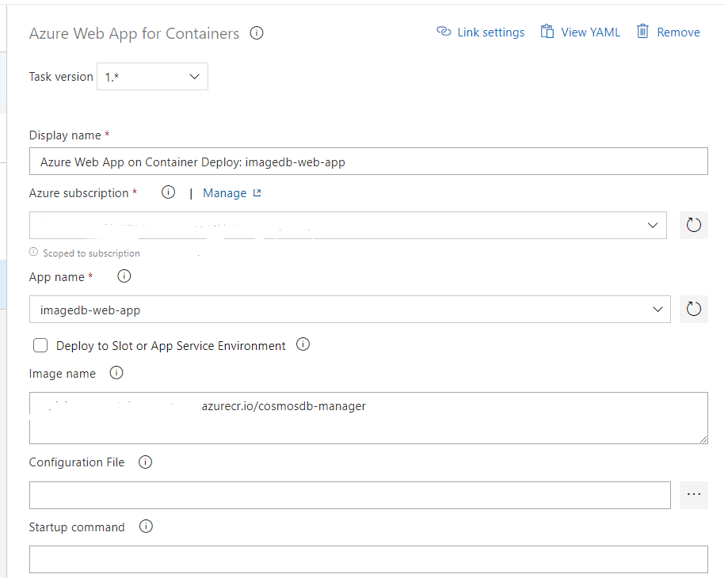Enable Deploy to Slot or App Service Environment
This screenshot has height=578, width=728.
(x=40, y=345)
